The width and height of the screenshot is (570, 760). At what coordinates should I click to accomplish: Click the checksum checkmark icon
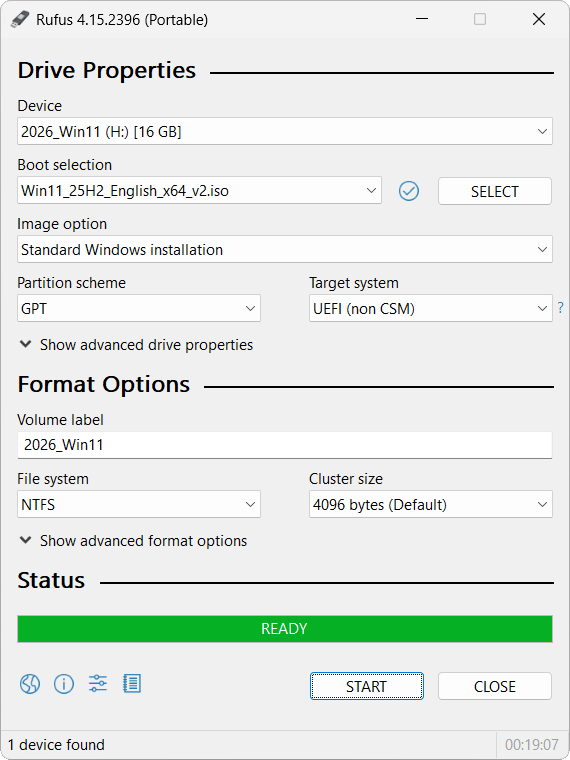click(409, 191)
